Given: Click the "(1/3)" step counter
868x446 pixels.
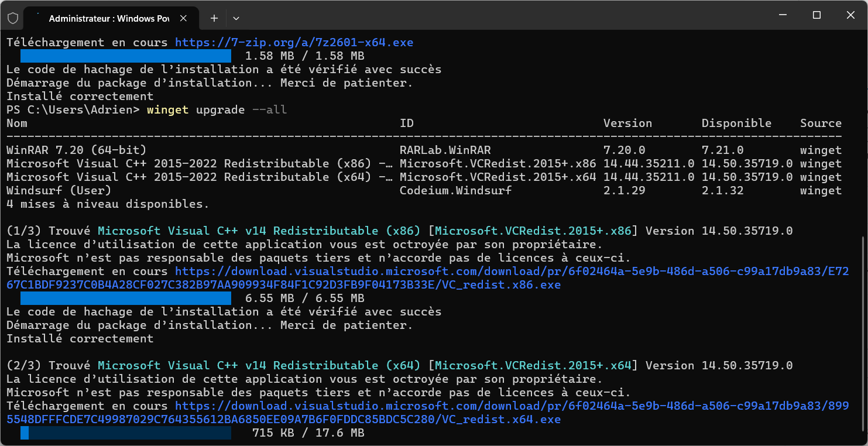Looking at the screenshot, I should [24, 231].
